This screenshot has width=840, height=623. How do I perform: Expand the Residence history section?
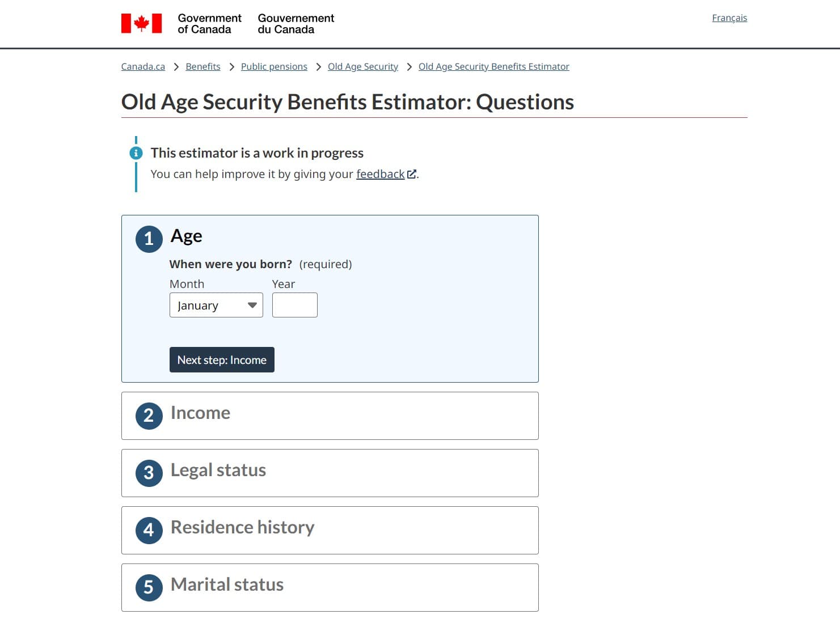(330, 530)
